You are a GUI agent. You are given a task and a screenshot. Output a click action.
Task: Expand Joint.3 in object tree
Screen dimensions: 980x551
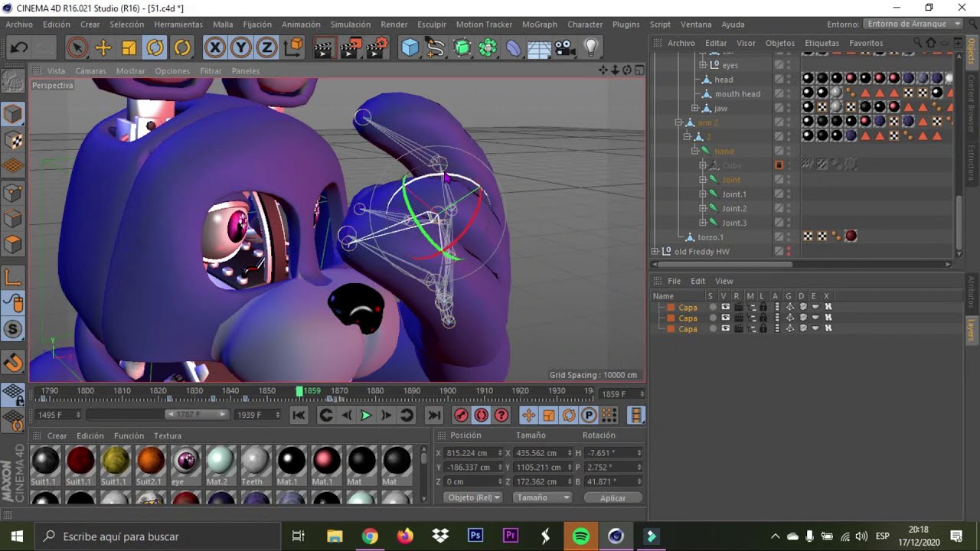(x=703, y=223)
